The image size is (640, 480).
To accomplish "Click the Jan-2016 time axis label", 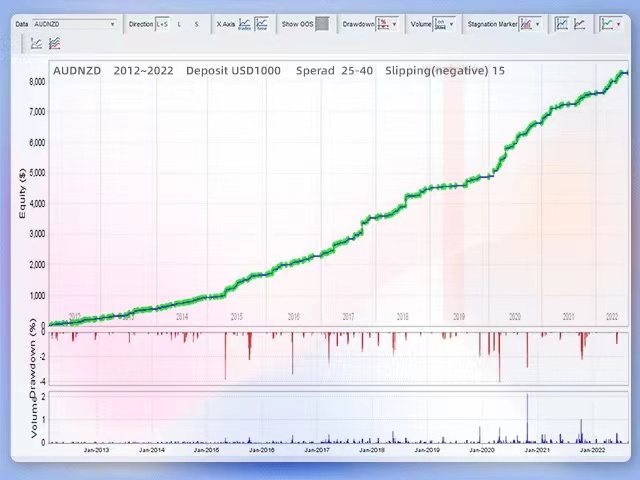I will click(x=262, y=450).
